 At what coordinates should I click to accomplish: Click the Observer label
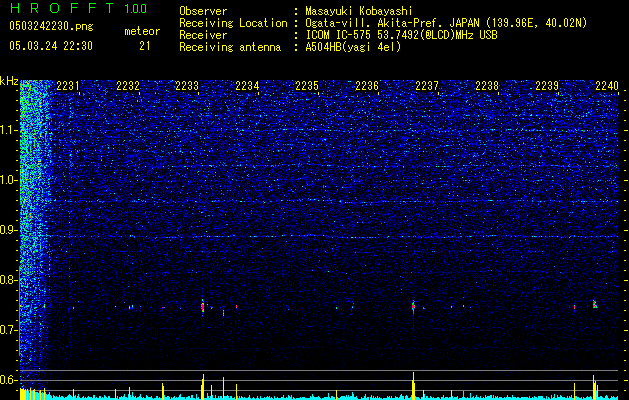pos(203,11)
